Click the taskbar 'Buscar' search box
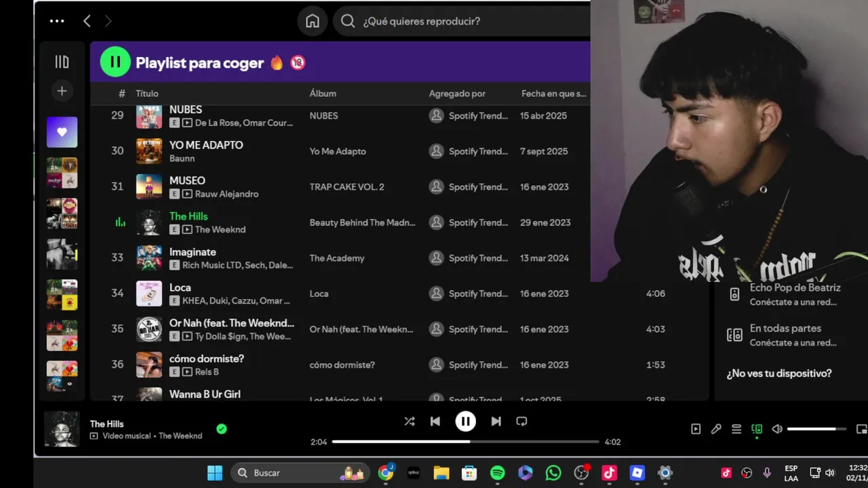The height and width of the screenshot is (488, 868). coord(300,473)
